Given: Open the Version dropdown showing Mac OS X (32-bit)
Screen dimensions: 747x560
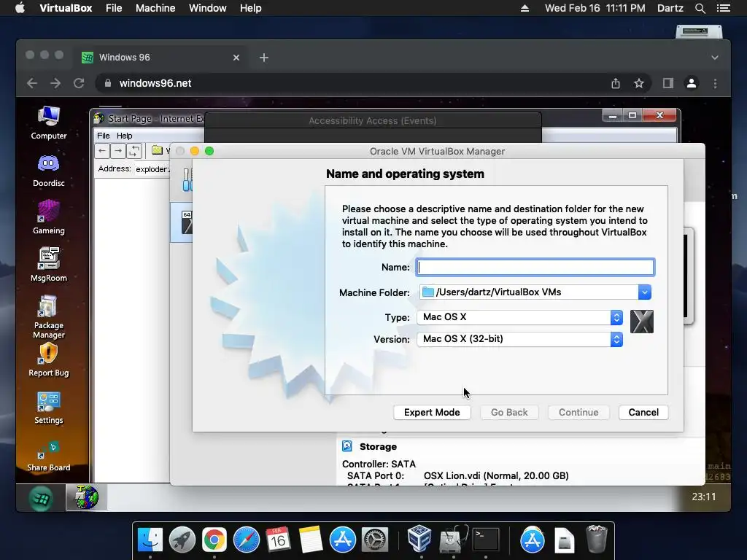Looking at the screenshot, I should tap(519, 339).
